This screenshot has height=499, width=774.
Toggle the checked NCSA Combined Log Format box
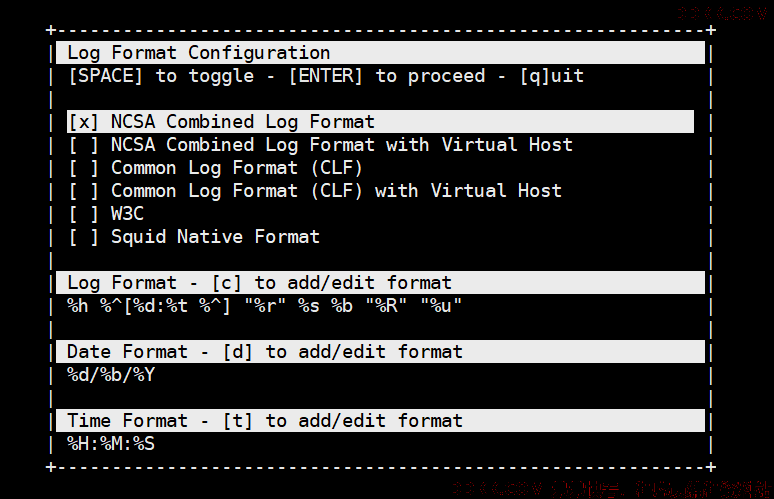coord(83,122)
